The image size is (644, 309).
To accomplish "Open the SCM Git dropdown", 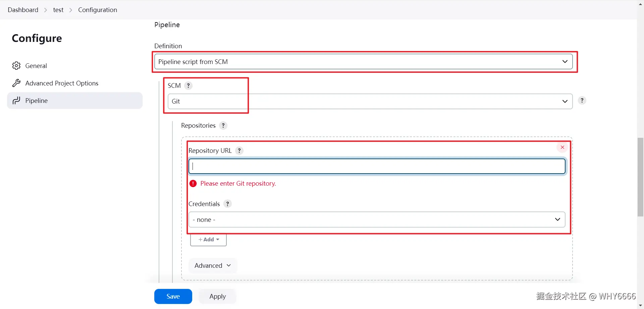I will click(x=370, y=101).
